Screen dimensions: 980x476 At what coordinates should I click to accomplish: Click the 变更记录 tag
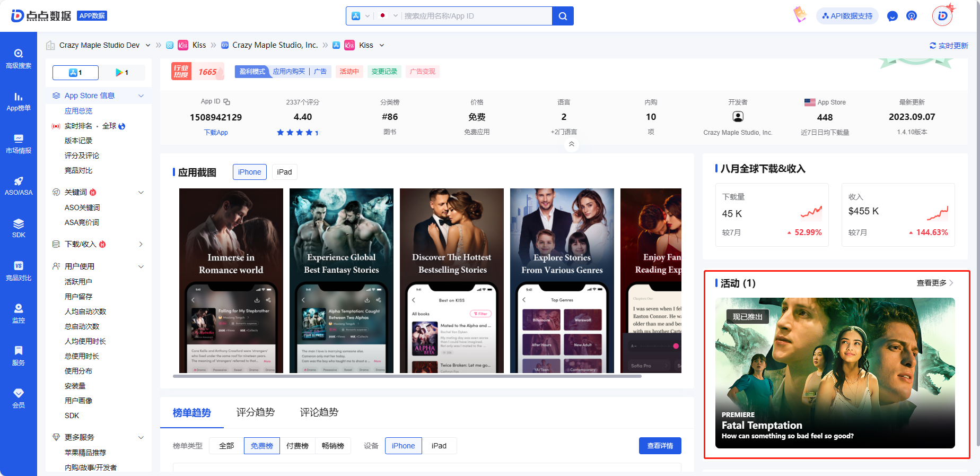coord(384,72)
